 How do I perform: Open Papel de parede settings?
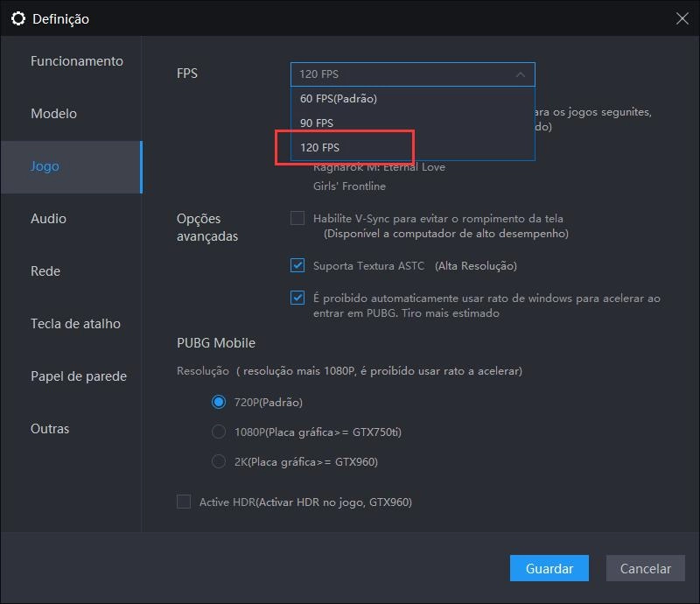click(79, 376)
